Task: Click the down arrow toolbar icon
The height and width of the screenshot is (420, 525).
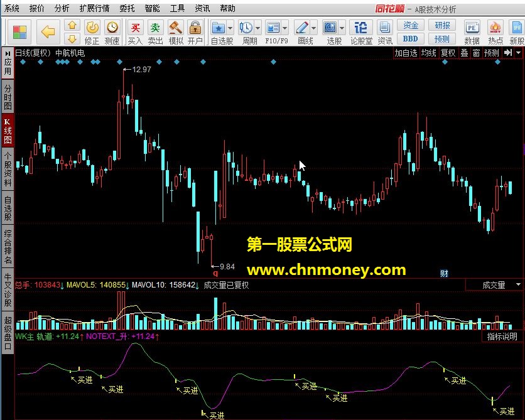Action: [x=72, y=39]
